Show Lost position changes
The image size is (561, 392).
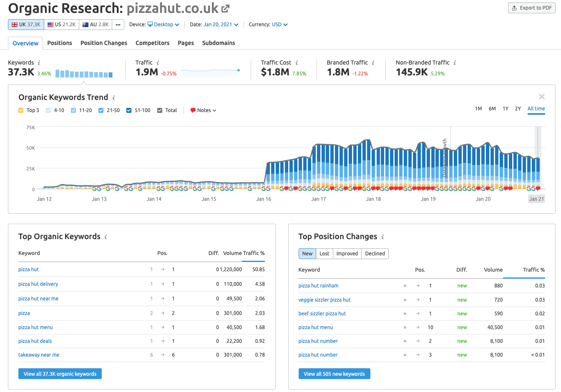[x=325, y=254]
